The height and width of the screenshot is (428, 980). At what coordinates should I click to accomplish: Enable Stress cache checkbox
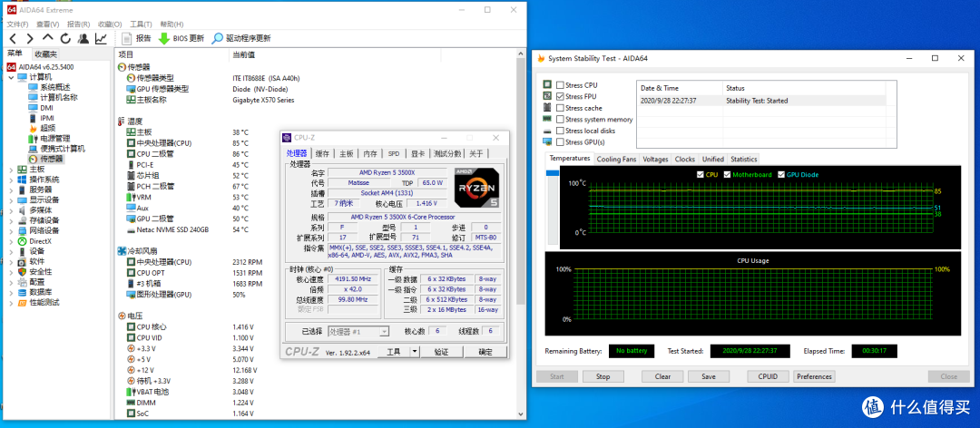tap(560, 108)
